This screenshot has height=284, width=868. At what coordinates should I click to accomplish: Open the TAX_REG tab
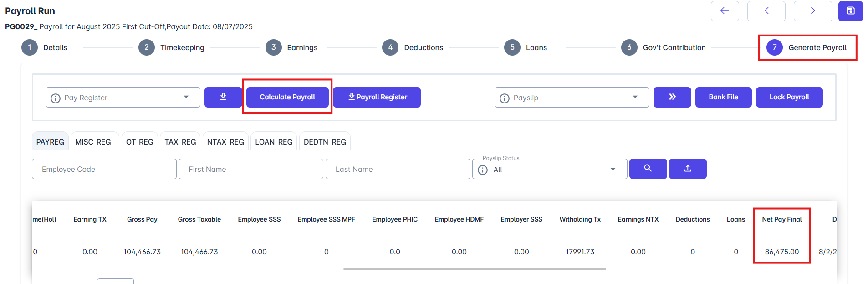(180, 142)
